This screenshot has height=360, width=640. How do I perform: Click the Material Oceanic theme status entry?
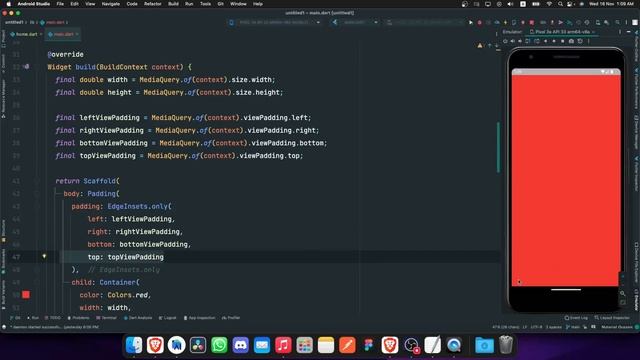[x=617, y=327]
